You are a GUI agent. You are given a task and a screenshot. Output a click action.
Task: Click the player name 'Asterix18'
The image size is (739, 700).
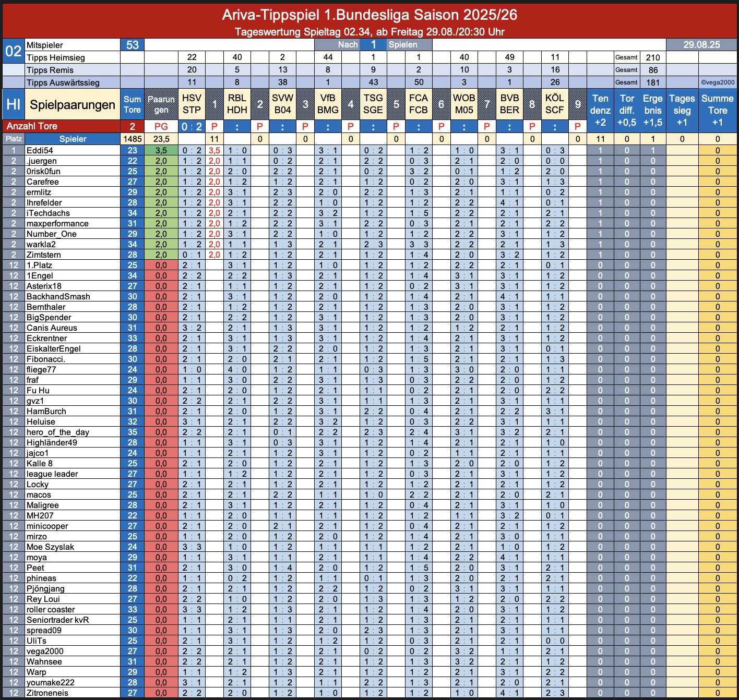(x=44, y=286)
